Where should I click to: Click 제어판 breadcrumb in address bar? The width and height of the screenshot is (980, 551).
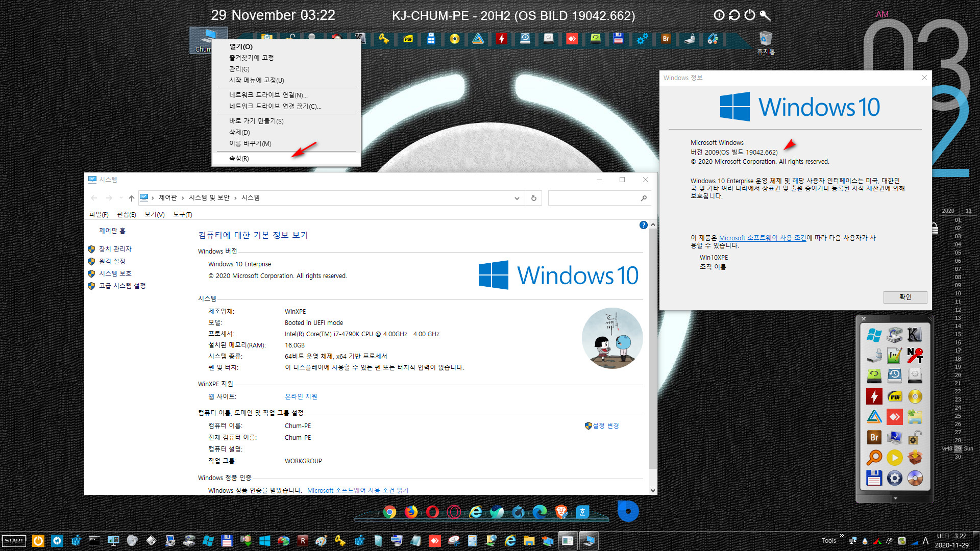(167, 197)
